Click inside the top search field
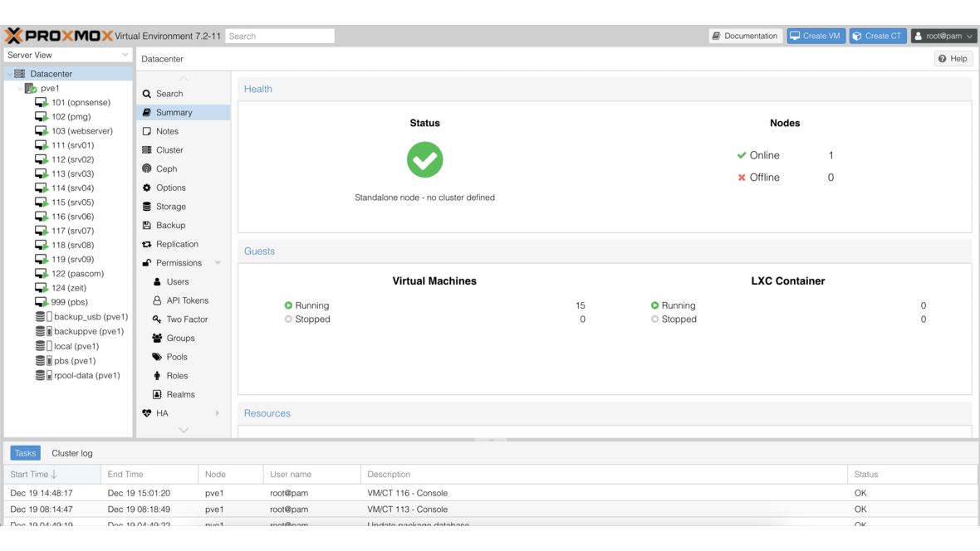The image size is (980, 551). pos(280,35)
